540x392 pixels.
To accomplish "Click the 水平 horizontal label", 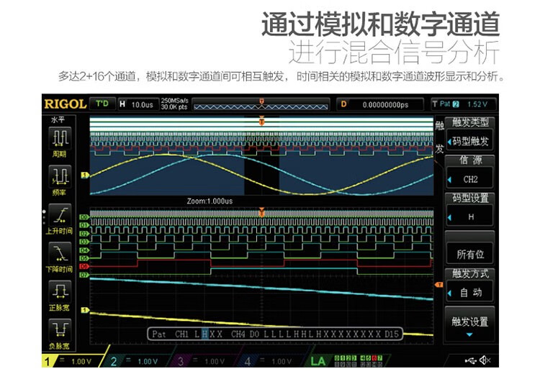I will (x=58, y=120).
